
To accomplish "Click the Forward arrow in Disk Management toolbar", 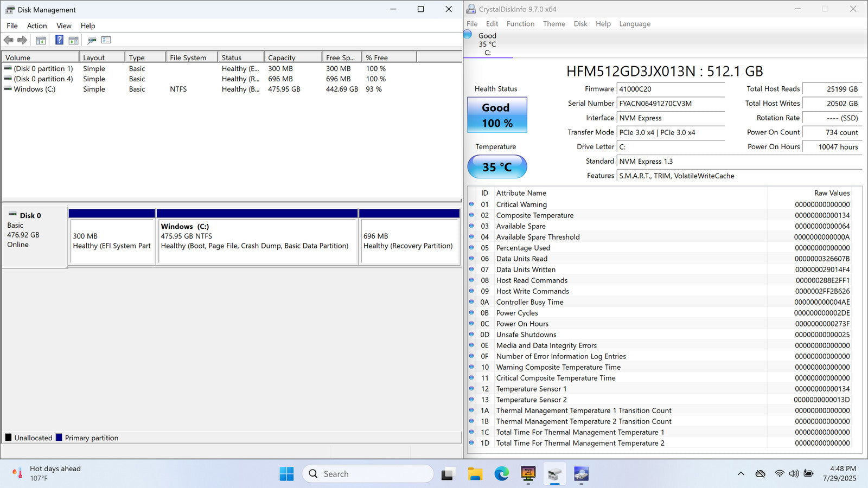I will tap(22, 40).
